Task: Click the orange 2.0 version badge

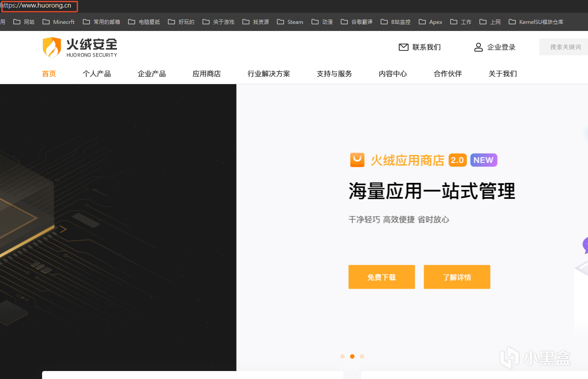Action: click(458, 160)
